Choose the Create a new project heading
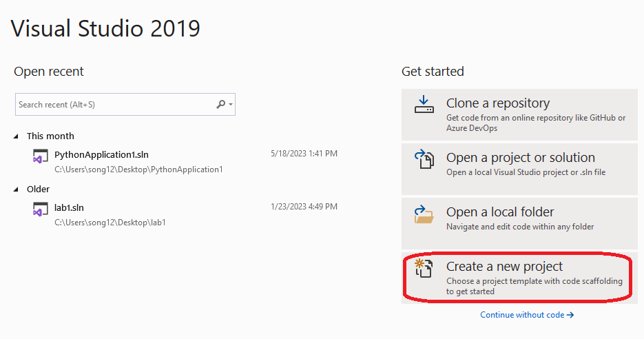 coord(504,266)
